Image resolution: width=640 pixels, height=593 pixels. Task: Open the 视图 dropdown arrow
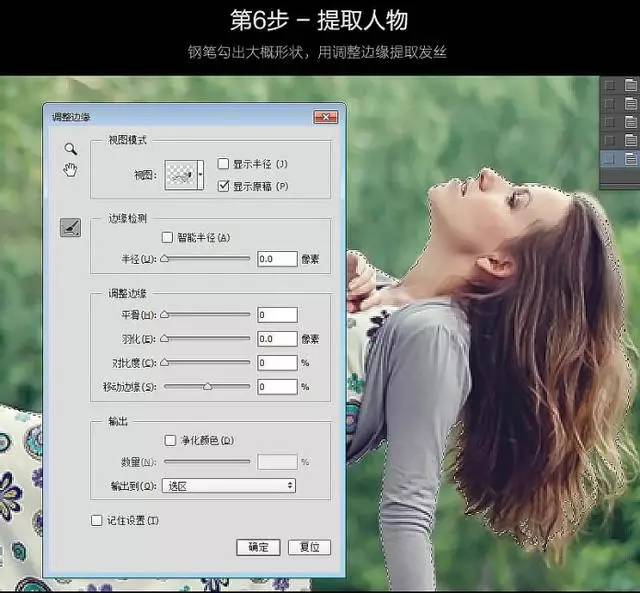tap(201, 174)
